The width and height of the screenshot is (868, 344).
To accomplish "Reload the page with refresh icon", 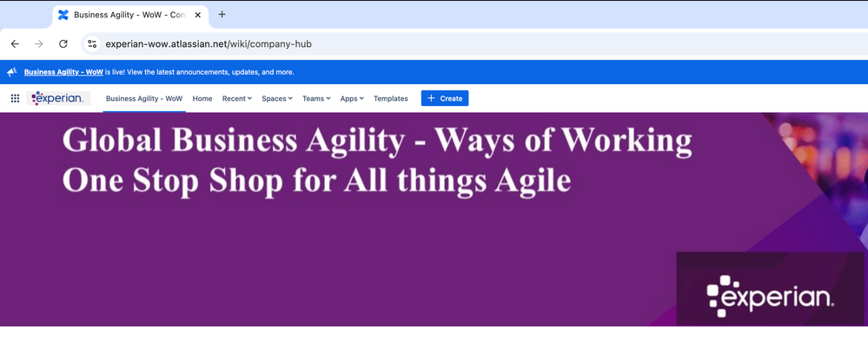I will pyautogui.click(x=63, y=43).
